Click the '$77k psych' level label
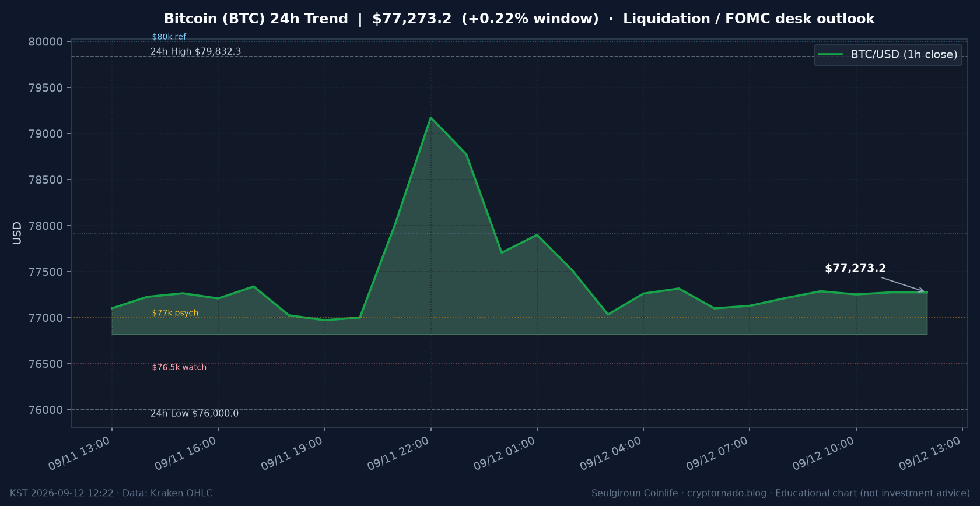The image size is (980, 506). point(175,313)
